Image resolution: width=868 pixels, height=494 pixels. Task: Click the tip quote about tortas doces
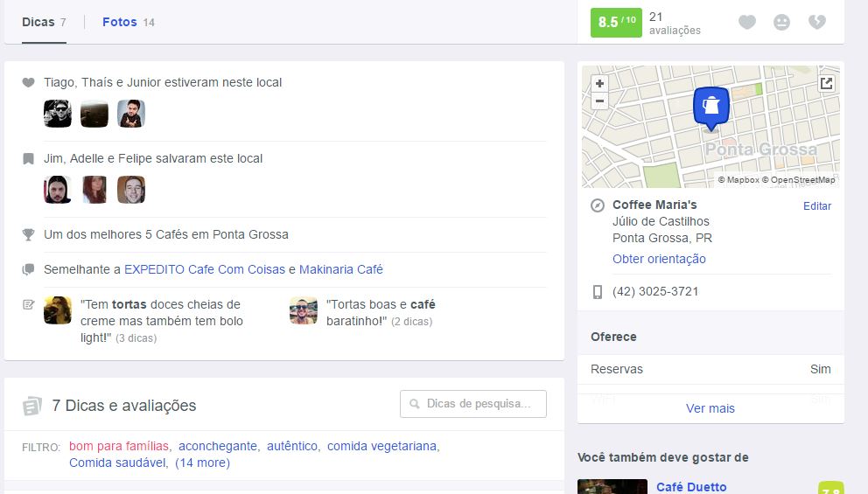[162, 321]
